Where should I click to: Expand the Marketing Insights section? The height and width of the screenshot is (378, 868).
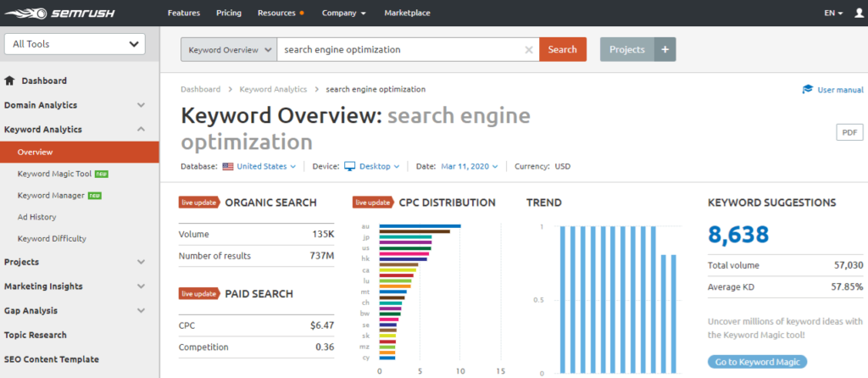coord(142,286)
